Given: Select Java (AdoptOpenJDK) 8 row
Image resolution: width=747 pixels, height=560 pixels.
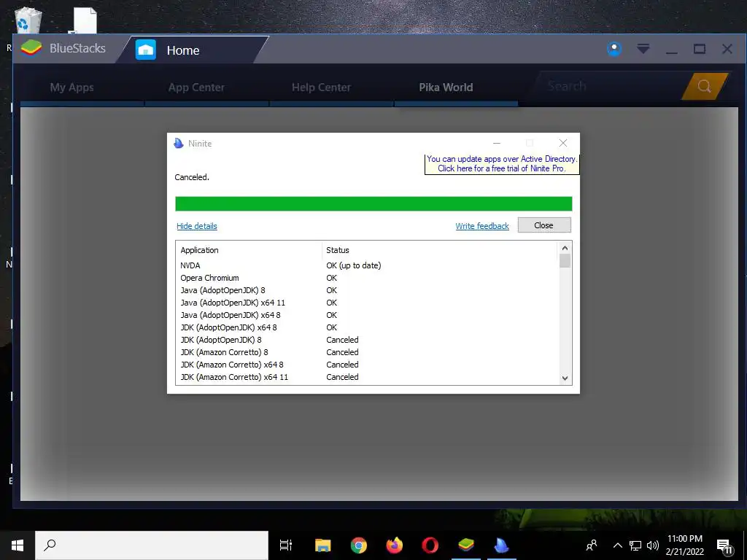Looking at the screenshot, I should 367,290.
